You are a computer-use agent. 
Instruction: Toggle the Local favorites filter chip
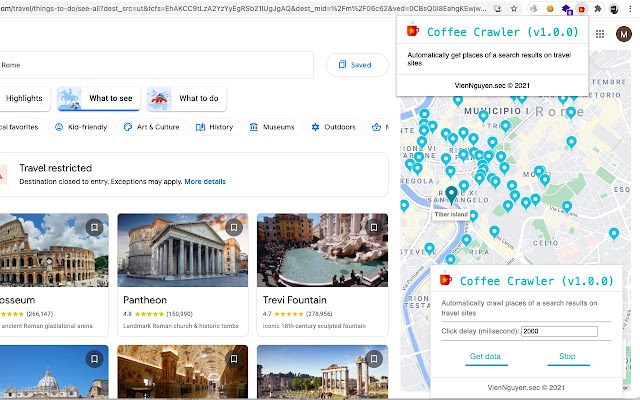(x=21, y=127)
